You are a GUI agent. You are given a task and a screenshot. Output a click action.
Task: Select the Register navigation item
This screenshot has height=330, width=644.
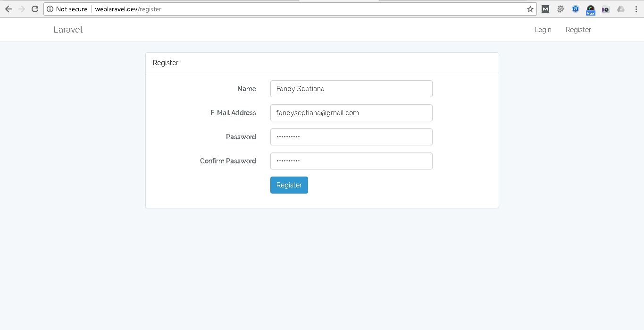coord(577,29)
